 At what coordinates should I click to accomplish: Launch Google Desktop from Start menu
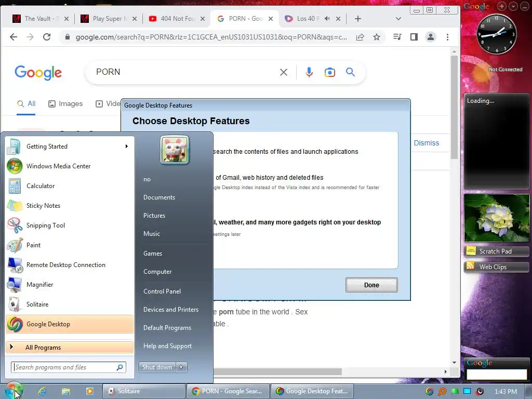[70, 324]
